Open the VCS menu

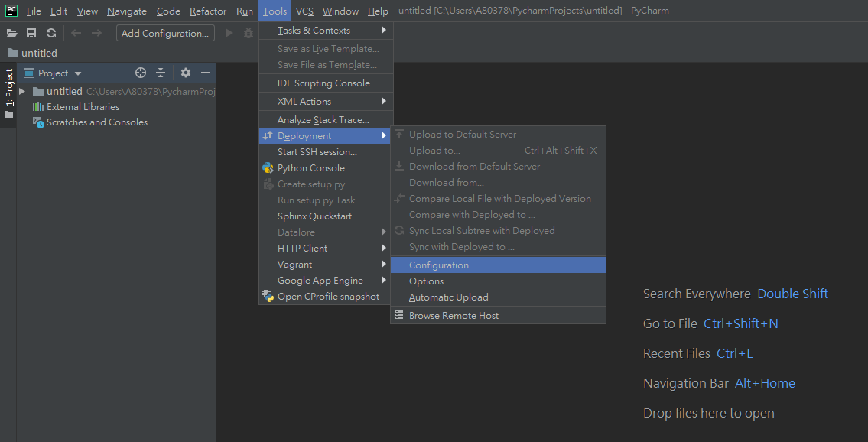pos(304,11)
